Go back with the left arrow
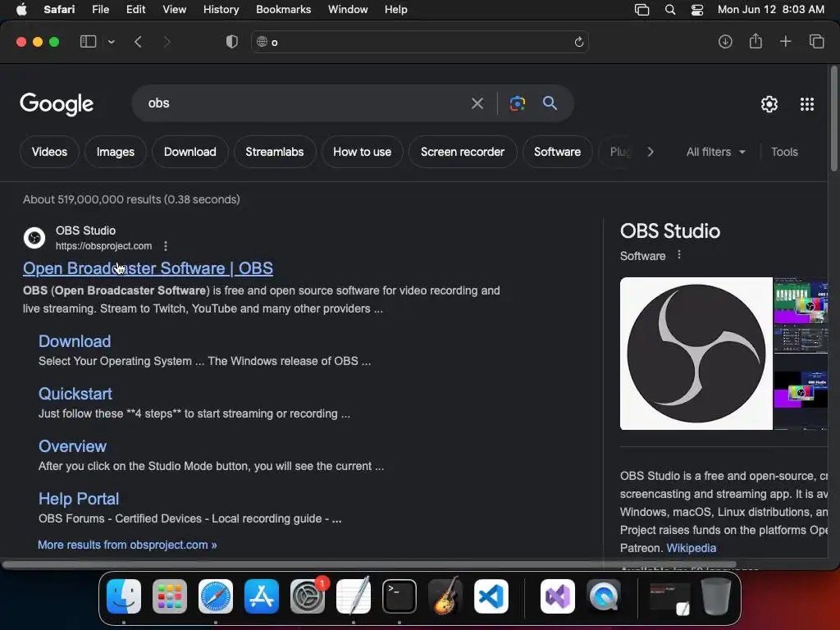This screenshot has height=630, width=840. 138,42
